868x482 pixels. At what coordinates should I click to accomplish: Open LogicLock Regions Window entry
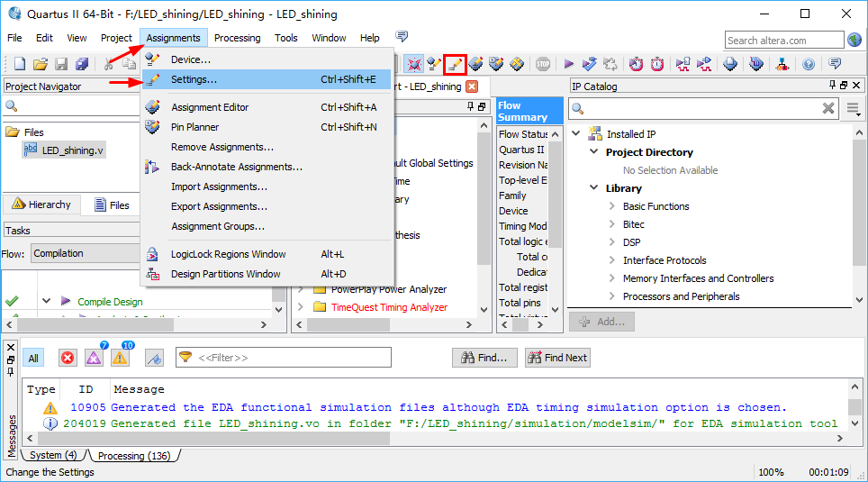(x=267, y=254)
